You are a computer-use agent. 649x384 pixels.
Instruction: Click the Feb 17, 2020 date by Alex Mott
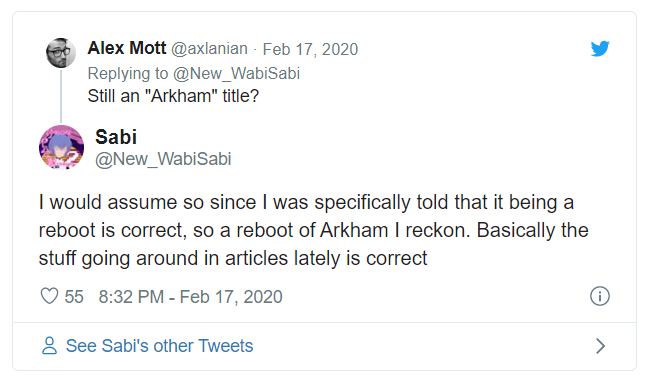pos(310,49)
